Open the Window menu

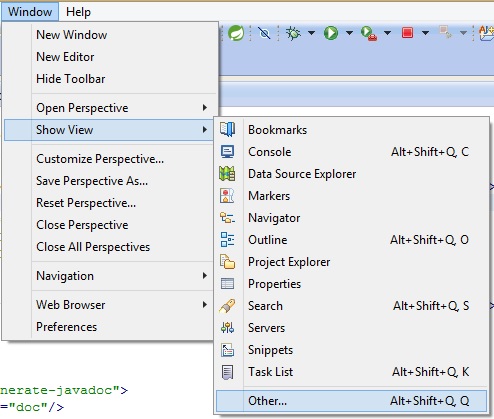pyautogui.click(x=30, y=12)
